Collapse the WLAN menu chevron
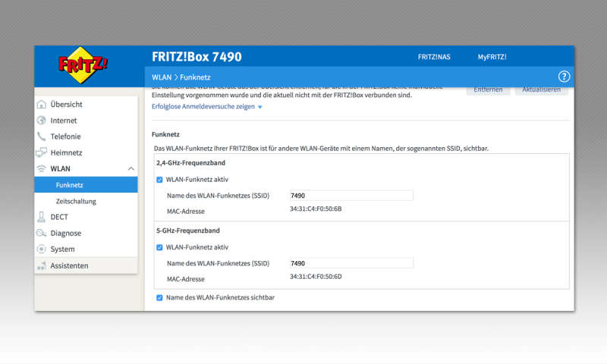This screenshot has height=364, width=607. click(x=131, y=168)
